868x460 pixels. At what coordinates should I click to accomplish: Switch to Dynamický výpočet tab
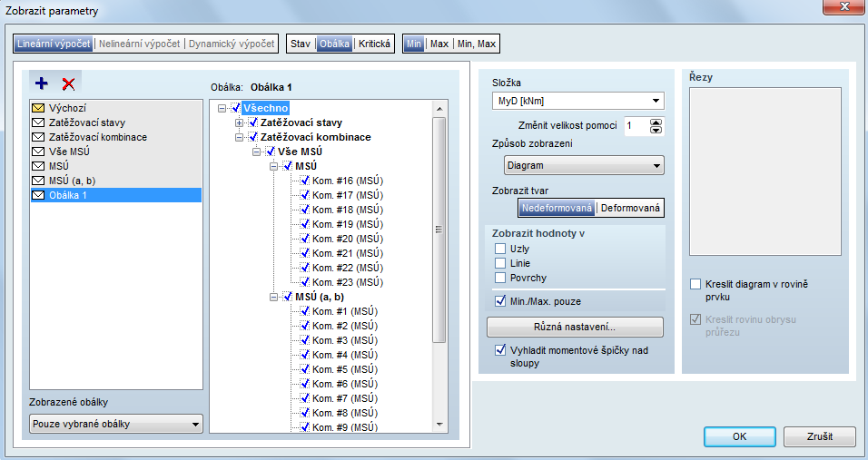pyautogui.click(x=232, y=44)
